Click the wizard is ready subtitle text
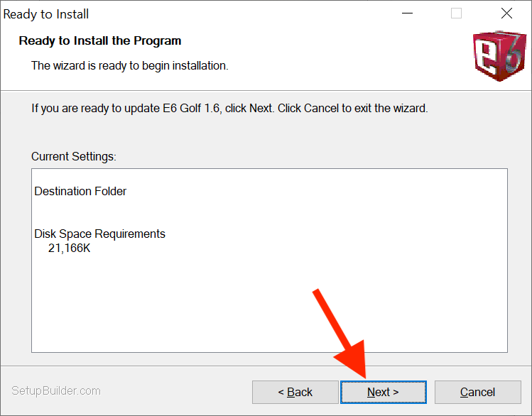Screen dimensions: 532x416 [x=129, y=65]
